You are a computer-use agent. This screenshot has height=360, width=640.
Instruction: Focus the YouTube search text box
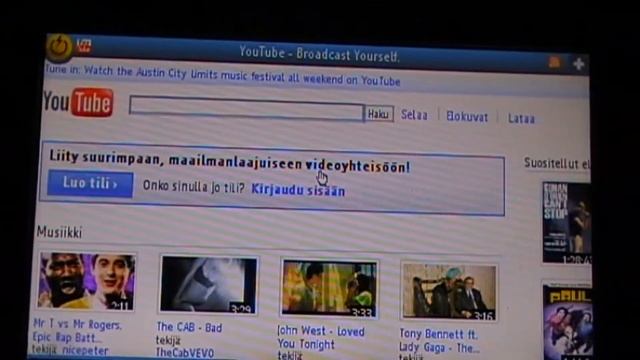[246, 109]
